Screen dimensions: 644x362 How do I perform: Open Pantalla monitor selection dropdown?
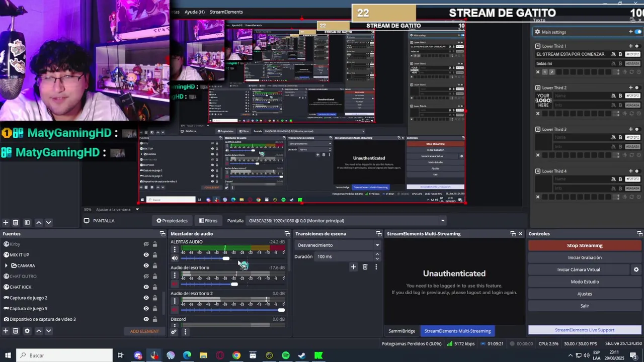click(x=347, y=221)
